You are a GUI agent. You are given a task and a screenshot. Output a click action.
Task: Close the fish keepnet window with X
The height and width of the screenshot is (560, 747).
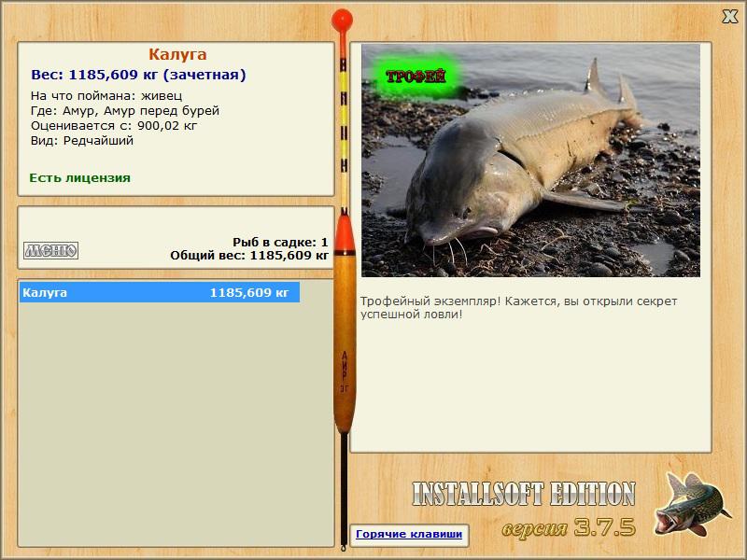729,16
